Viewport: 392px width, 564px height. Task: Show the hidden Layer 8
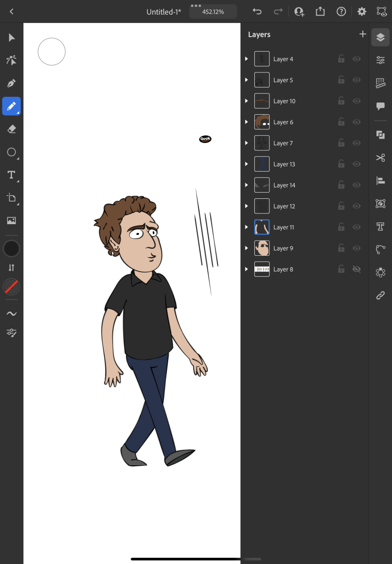(356, 269)
